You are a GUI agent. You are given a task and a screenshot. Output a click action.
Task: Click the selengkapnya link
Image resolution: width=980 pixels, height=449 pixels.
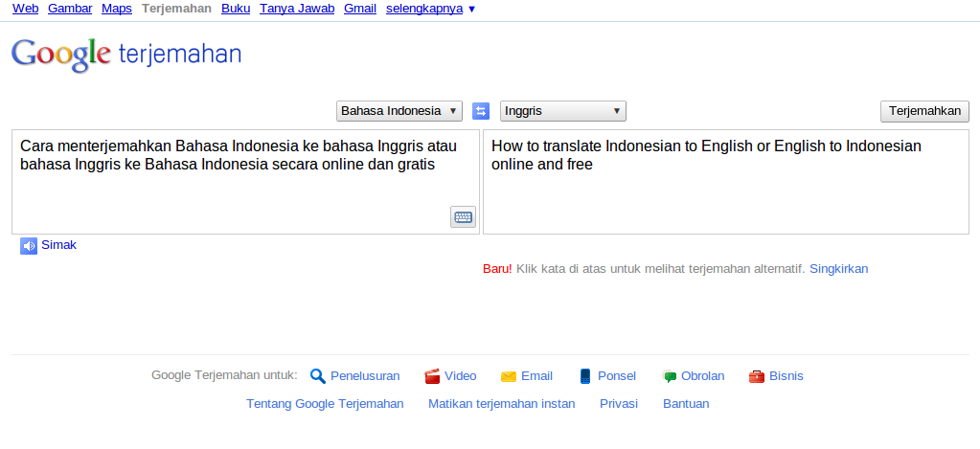tap(424, 9)
